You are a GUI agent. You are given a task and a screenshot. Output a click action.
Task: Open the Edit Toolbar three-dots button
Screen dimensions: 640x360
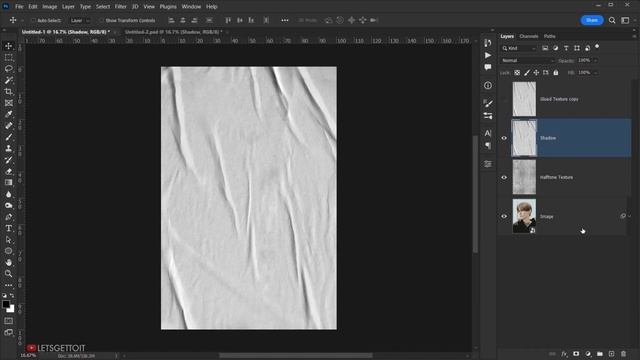[9, 285]
